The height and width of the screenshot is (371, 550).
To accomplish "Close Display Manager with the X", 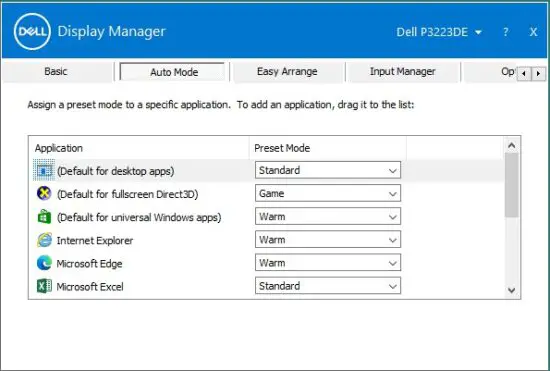I will click(x=533, y=32).
